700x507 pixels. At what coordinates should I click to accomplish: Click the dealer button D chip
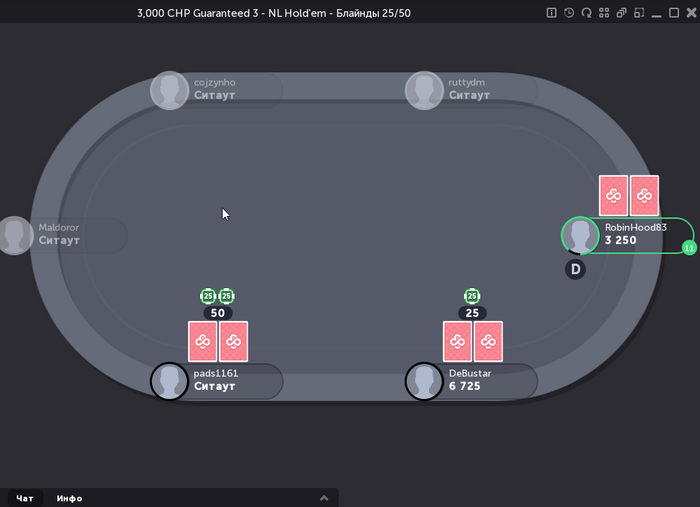[x=575, y=269]
